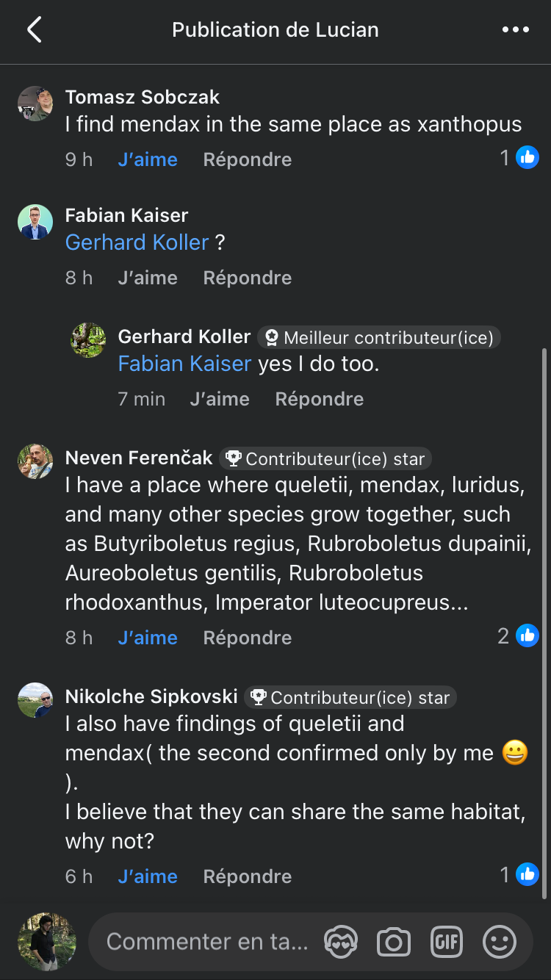Screen dimensions: 551x980
Task: Tap like reaction icon on Nikolche's comment
Action: pos(527,874)
